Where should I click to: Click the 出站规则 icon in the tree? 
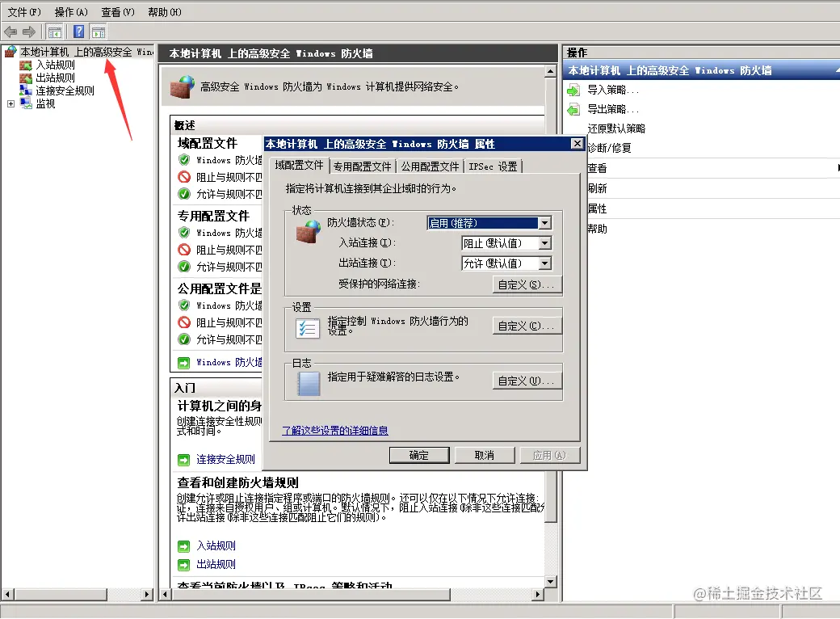coord(26,78)
